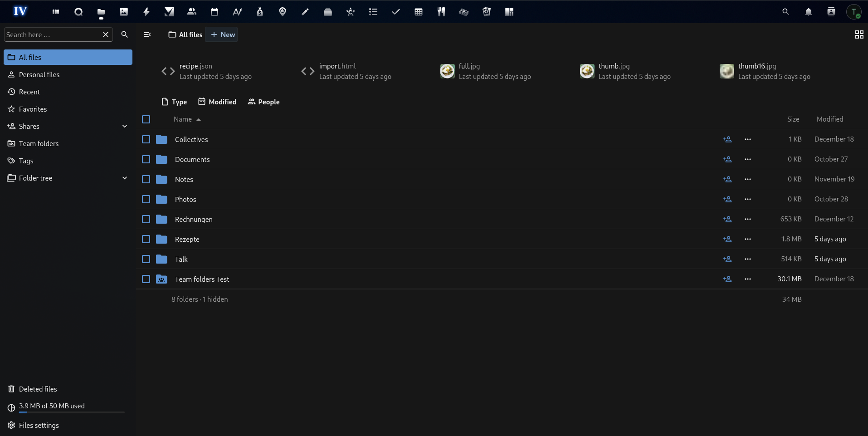The height and width of the screenshot is (436, 868).
Task: Open Deleted files from the sidebar
Action: pos(38,389)
